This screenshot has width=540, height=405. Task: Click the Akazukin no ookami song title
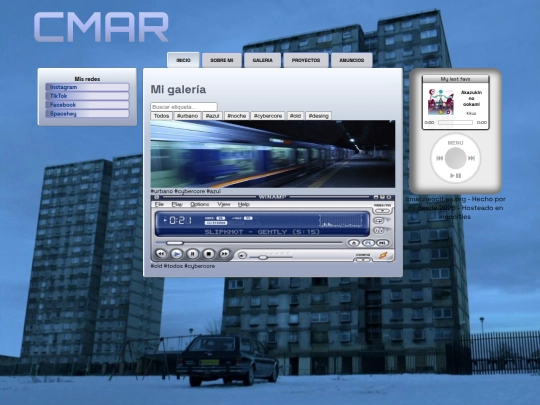point(471,98)
